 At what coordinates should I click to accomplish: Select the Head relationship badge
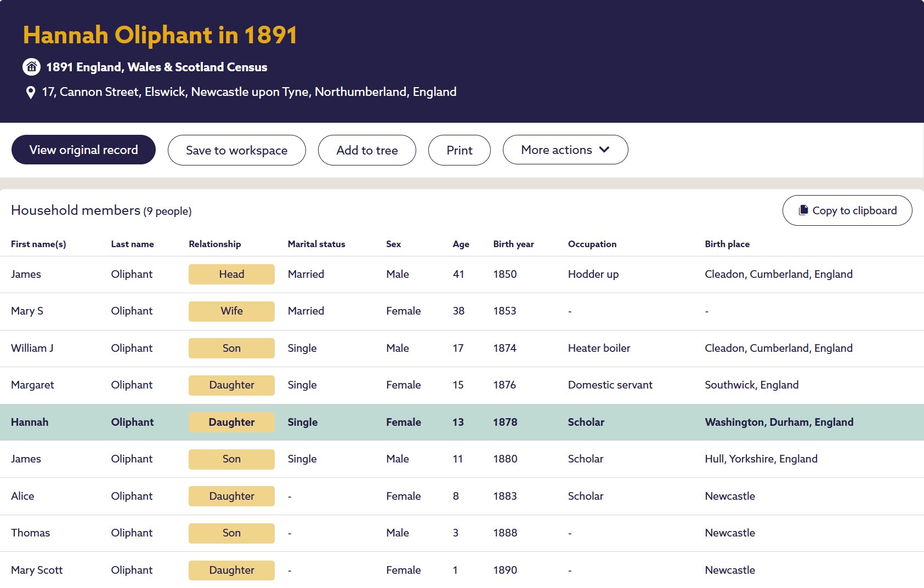tap(231, 274)
